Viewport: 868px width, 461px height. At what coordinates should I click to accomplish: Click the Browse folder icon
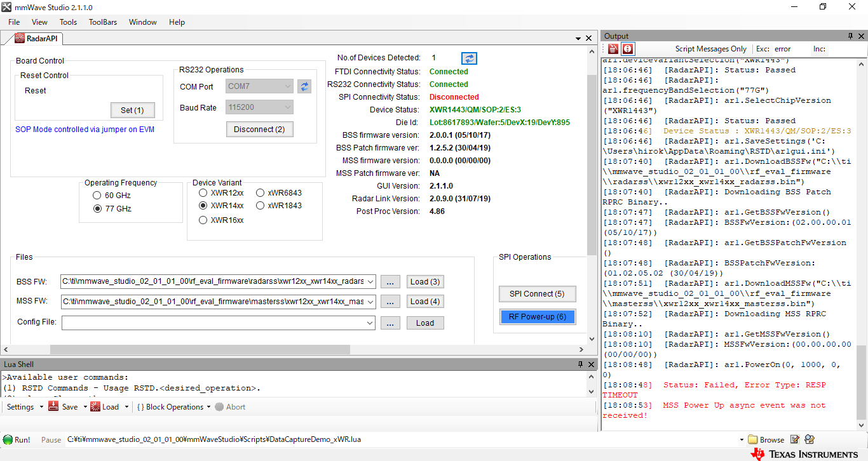(x=753, y=439)
